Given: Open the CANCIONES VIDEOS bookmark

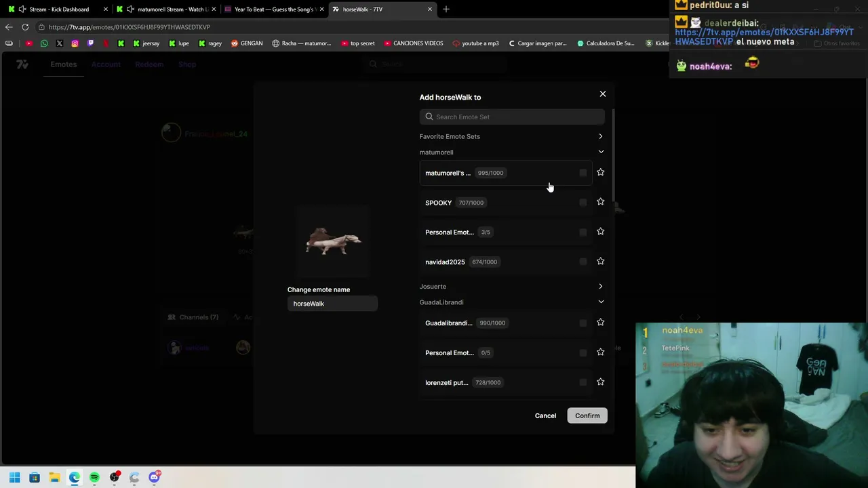Looking at the screenshot, I should pos(414,43).
